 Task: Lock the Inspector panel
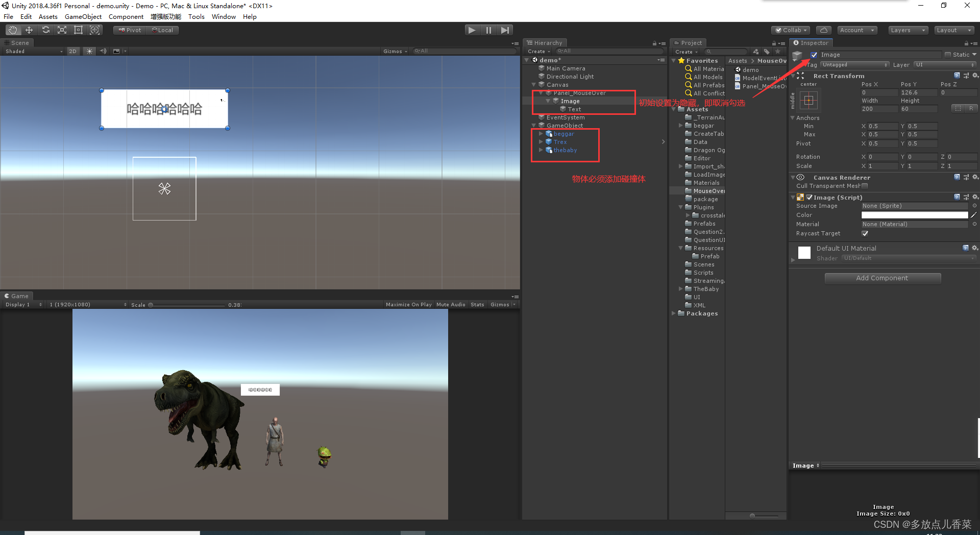click(966, 43)
